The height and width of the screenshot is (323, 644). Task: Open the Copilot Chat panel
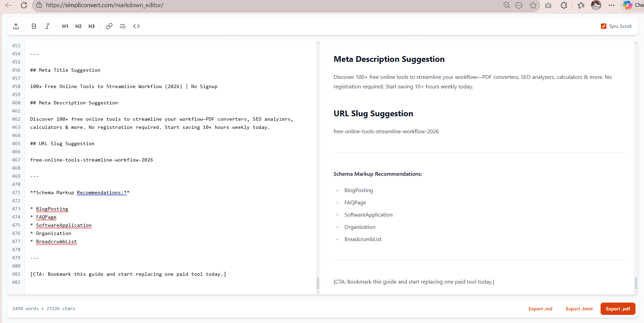[627, 5]
